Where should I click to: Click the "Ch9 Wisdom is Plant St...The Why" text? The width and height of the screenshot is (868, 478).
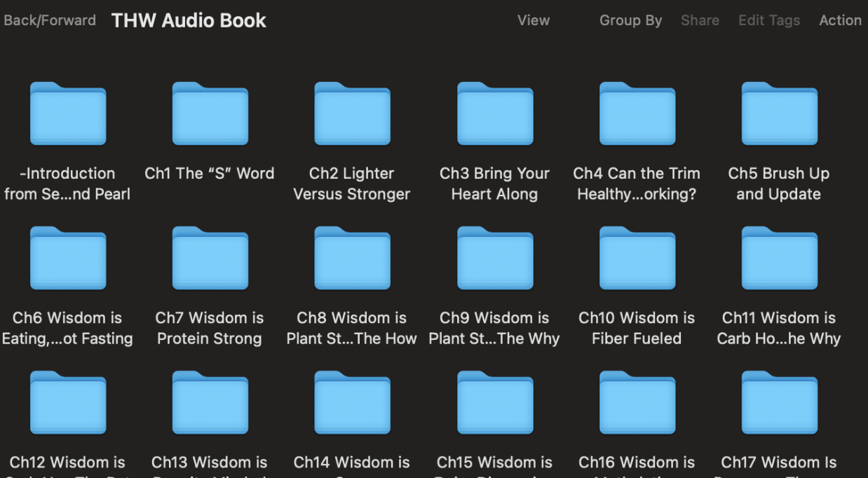494,328
